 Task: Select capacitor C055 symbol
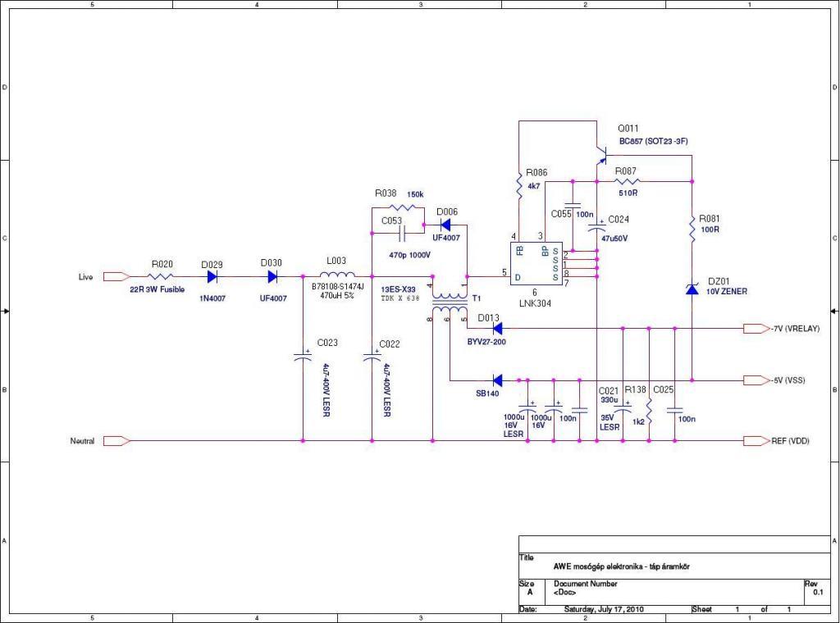tap(573, 205)
